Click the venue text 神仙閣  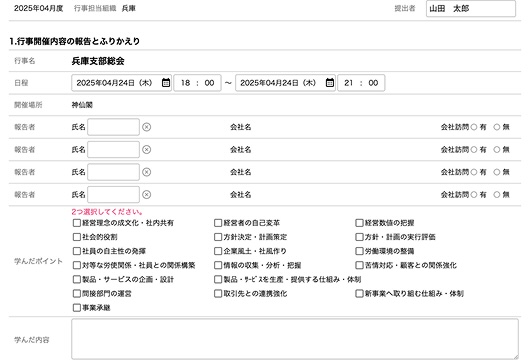coord(82,105)
